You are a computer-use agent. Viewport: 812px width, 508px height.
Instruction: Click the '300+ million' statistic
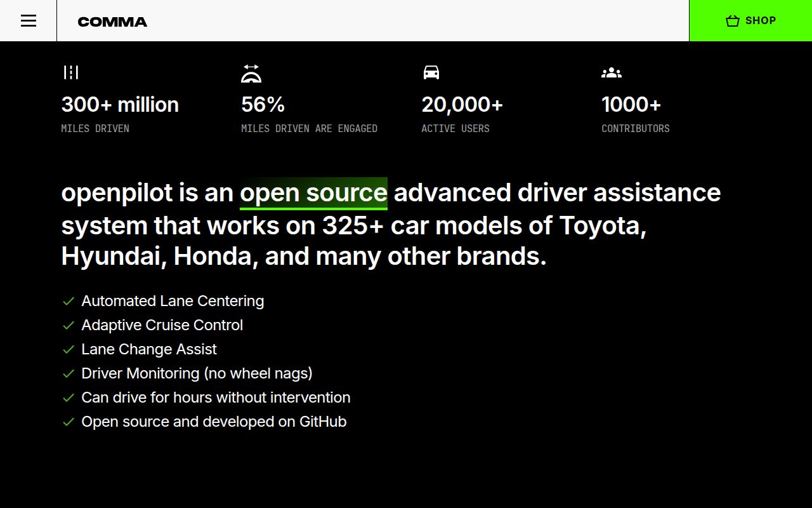pos(120,104)
